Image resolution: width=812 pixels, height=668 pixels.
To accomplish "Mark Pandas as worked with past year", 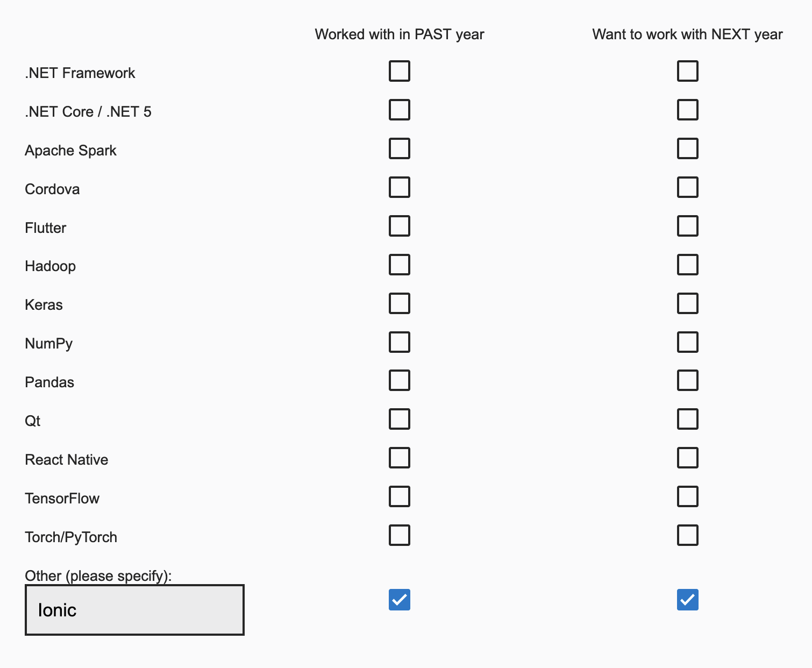I will click(x=399, y=380).
